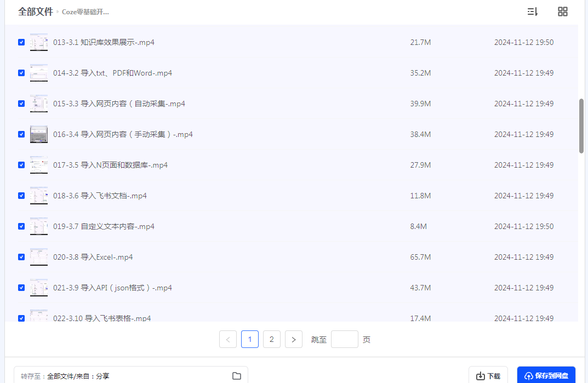Viewport: 588px width, 383px height.
Task: Go to next page arrow
Action: (x=294, y=340)
